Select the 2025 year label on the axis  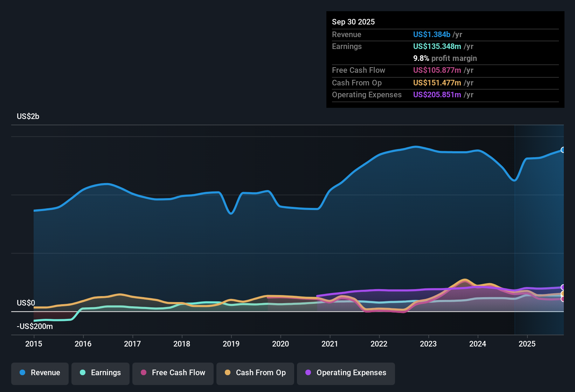[528, 344]
